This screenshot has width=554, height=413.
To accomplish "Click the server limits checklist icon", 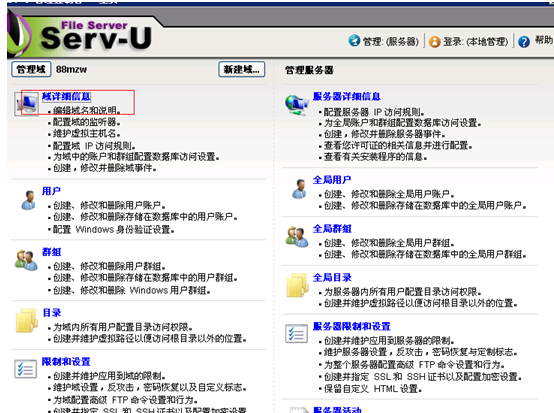I will (x=296, y=334).
